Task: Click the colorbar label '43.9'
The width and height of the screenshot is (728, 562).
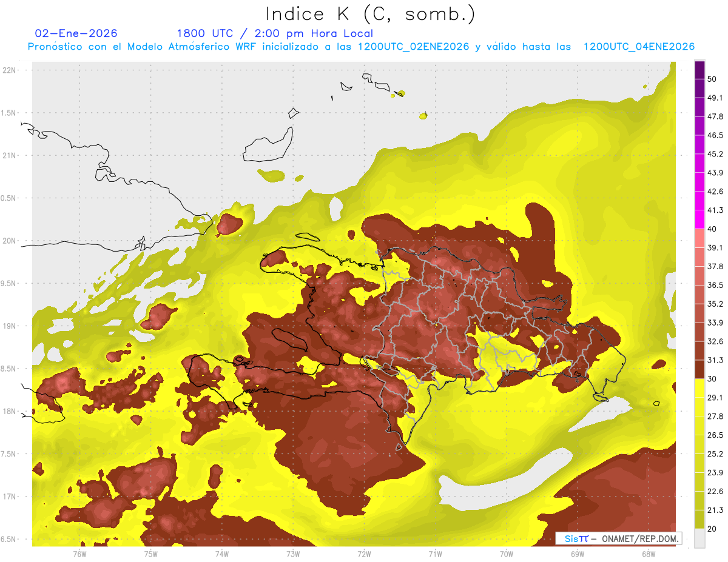Action: tap(715, 173)
